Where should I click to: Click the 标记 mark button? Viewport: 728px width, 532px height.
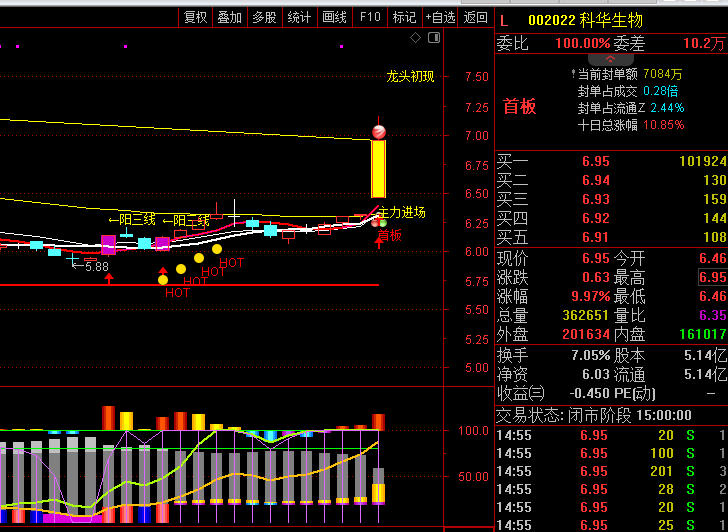(404, 17)
